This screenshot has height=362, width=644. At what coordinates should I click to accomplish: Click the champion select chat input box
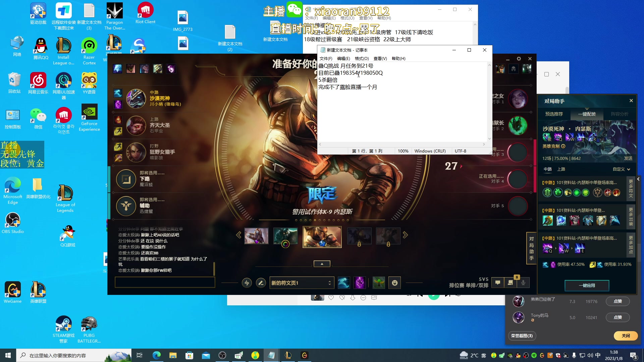[x=165, y=282]
